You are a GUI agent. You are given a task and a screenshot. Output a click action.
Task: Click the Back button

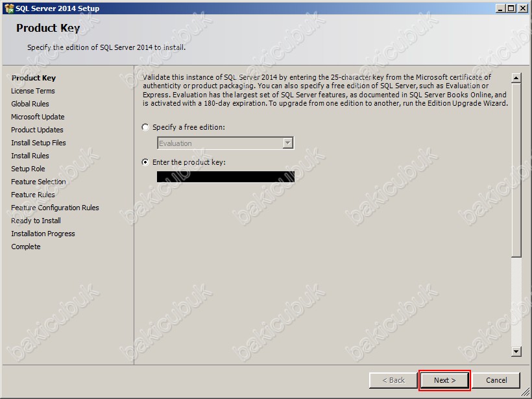tap(393, 380)
